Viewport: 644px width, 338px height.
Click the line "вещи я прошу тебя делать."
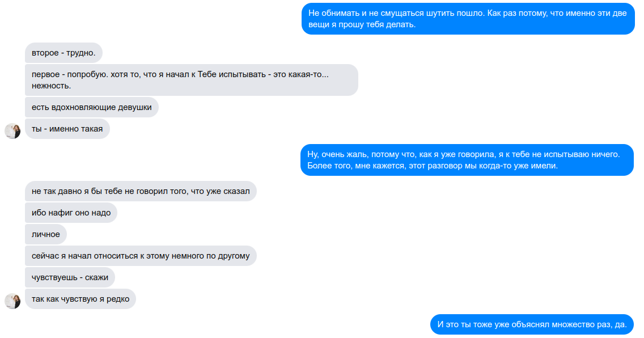(362, 25)
